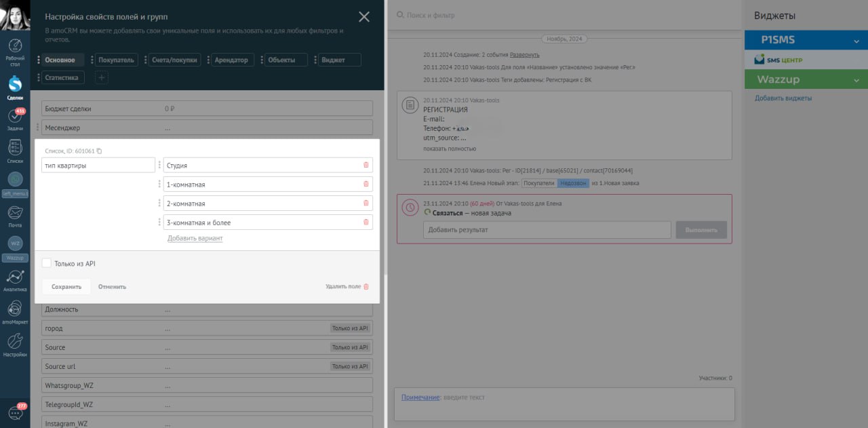This screenshot has width=868, height=428.
Task: Open chat bubble icon with notifications
Action: point(15,412)
